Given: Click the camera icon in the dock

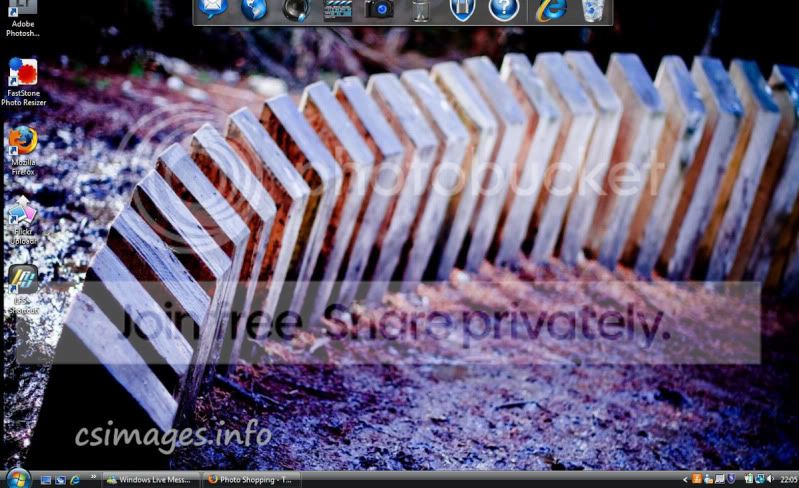Looking at the screenshot, I should [x=379, y=9].
